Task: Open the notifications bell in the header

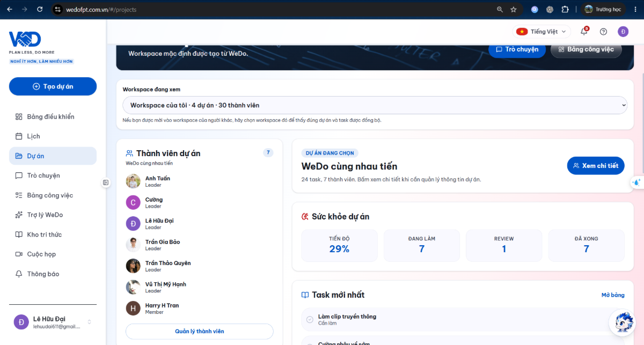Action: 584,32
